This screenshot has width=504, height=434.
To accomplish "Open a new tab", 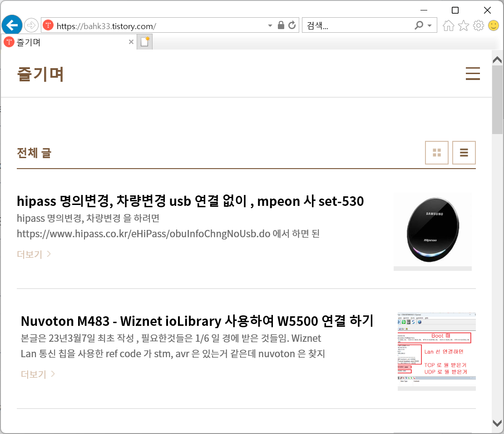I will pyautogui.click(x=145, y=42).
